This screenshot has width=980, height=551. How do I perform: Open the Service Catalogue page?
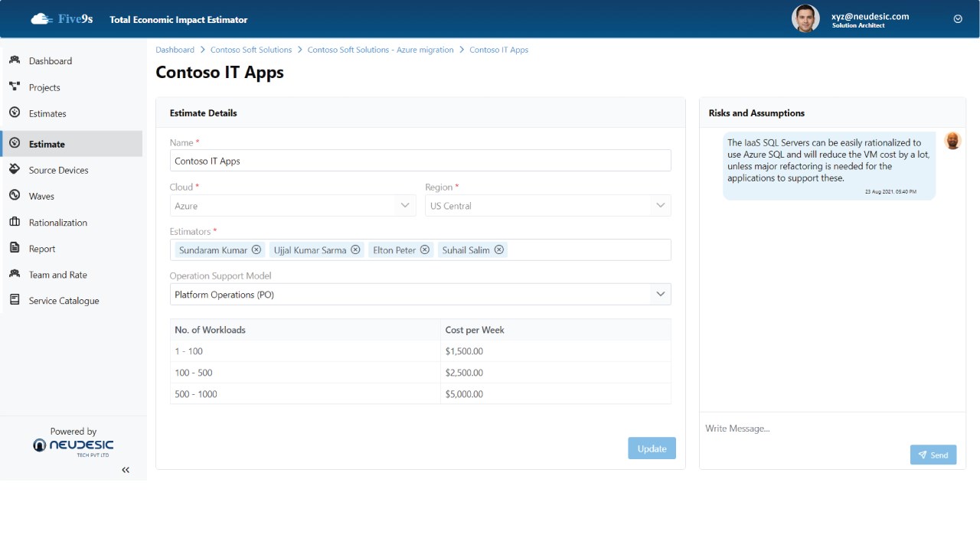(x=64, y=301)
